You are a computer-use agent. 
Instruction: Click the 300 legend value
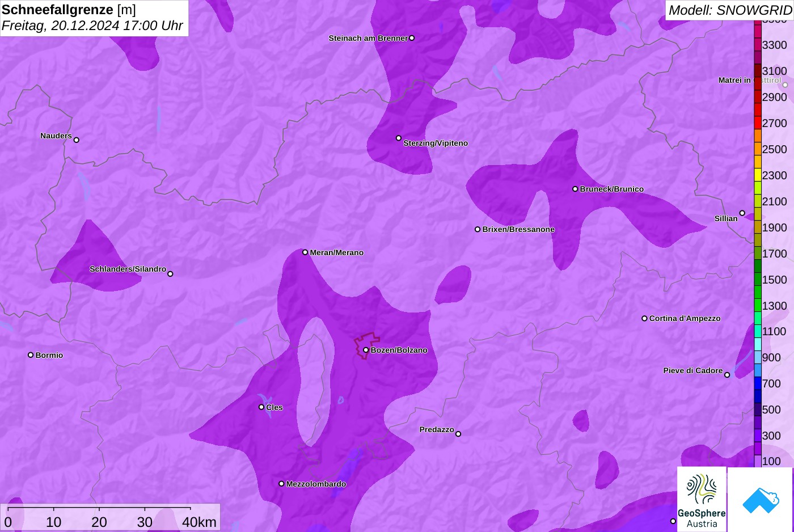tap(771, 436)
